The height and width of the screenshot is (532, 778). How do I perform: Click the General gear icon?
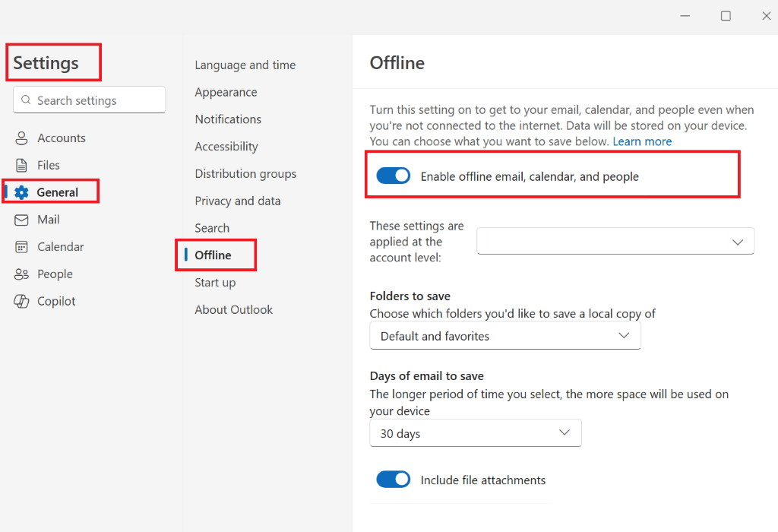21,192
